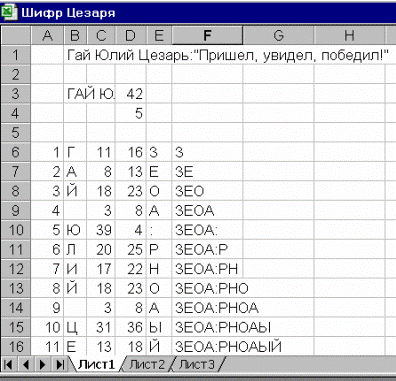
Task: Click cell F11 showing "ЗЕОА:Р"
Action: click(x=207, y=250)
